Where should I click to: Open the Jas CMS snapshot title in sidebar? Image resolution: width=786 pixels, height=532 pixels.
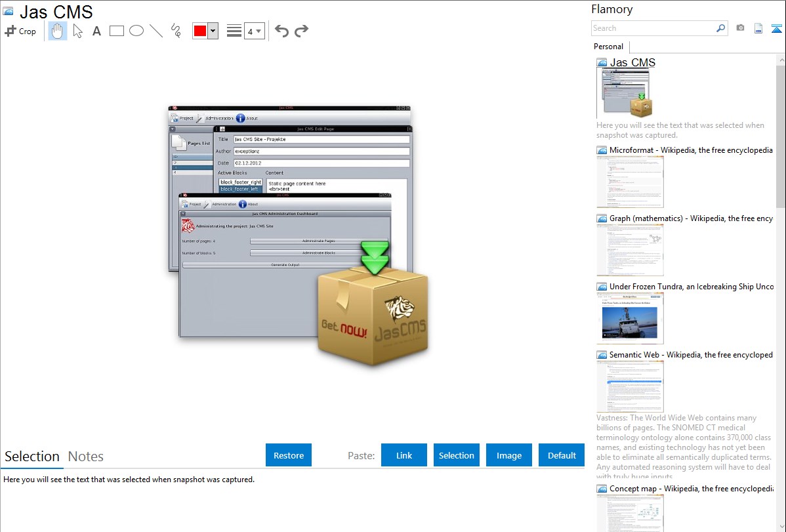click(x=632, y=63)
